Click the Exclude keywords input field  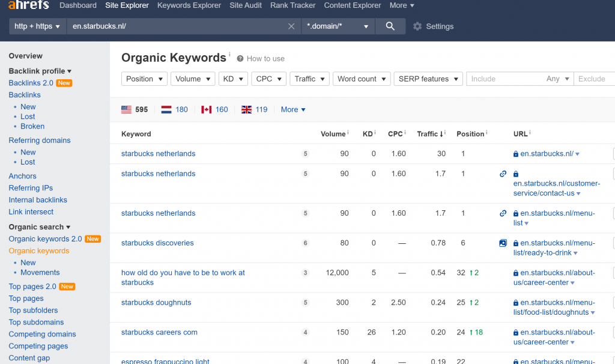pos(594,79)
